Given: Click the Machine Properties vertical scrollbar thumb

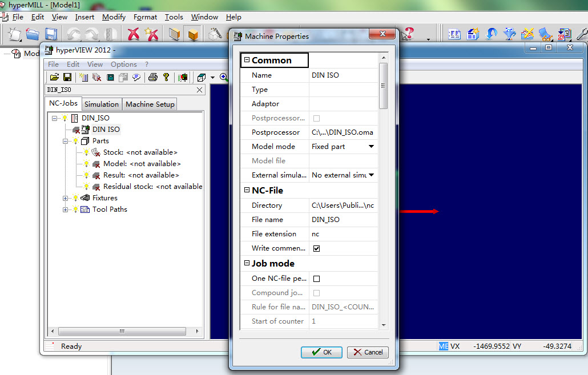Looking at the screenshot, I should (x=383, y=86).
